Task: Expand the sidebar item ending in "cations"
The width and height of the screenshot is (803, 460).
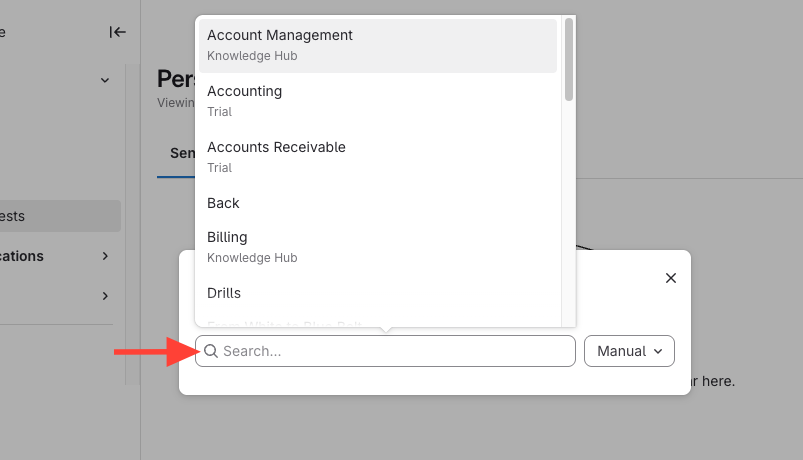Action: (105, 256)
